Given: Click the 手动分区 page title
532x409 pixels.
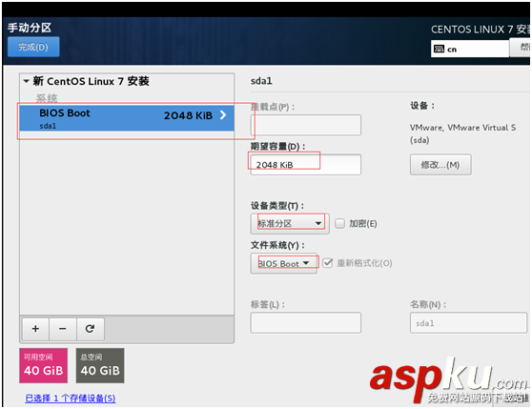Looking at the screenshot, I should tap(30, 28).
